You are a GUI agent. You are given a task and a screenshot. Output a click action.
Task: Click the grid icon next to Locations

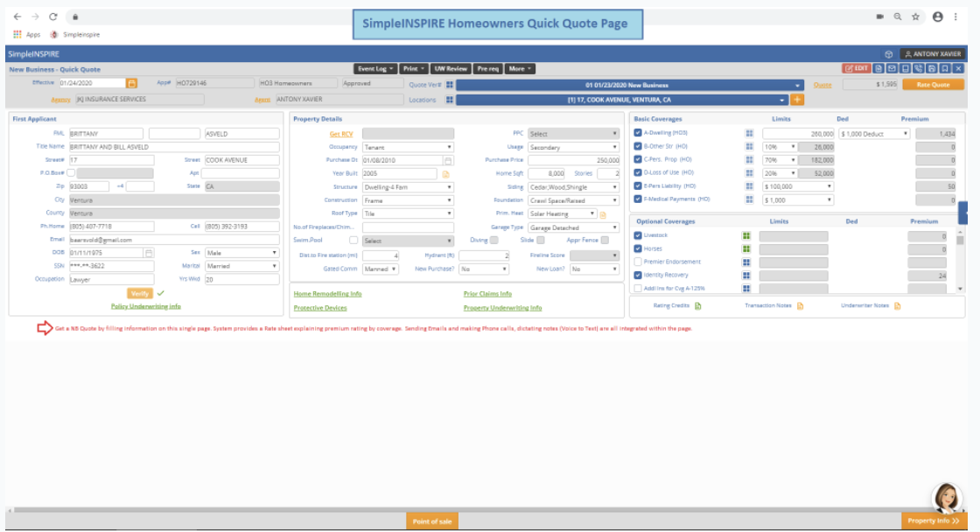[x=450, y=100]
